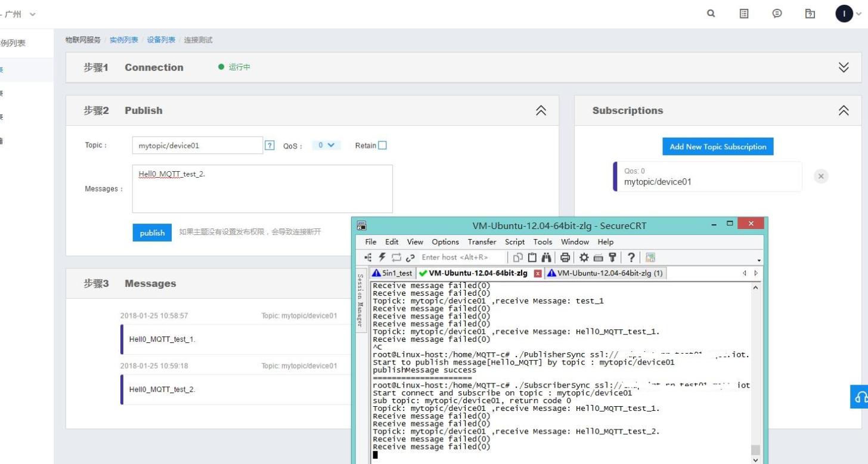Switch to VM-Ubuntu-12.04-64bit-zlg (1) tab

click(x=605, y=273)
